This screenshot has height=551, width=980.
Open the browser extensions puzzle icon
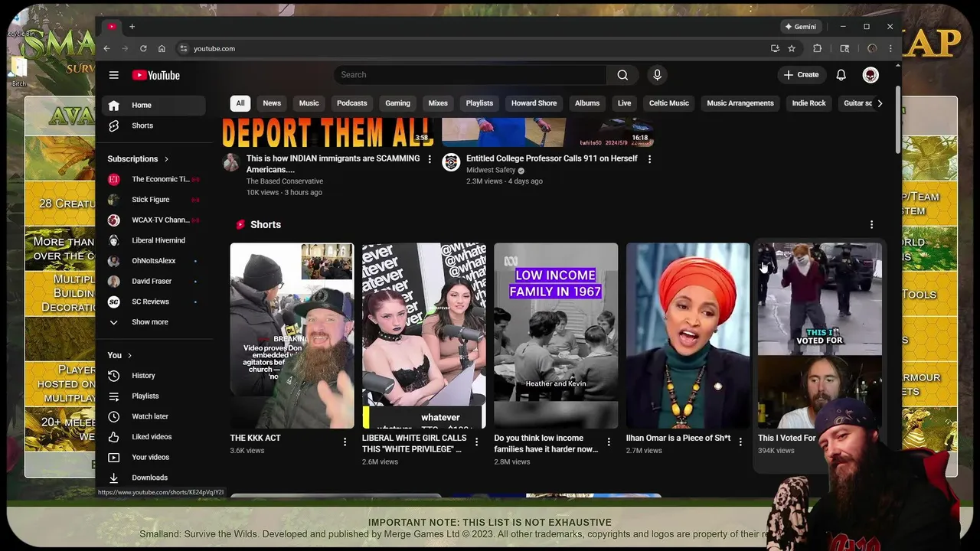tap(817, 48)
